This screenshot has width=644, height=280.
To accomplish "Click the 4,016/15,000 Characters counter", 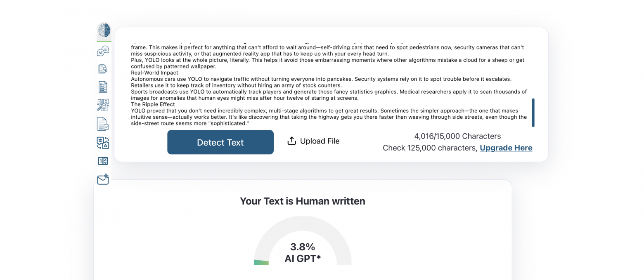I will 457,136.
